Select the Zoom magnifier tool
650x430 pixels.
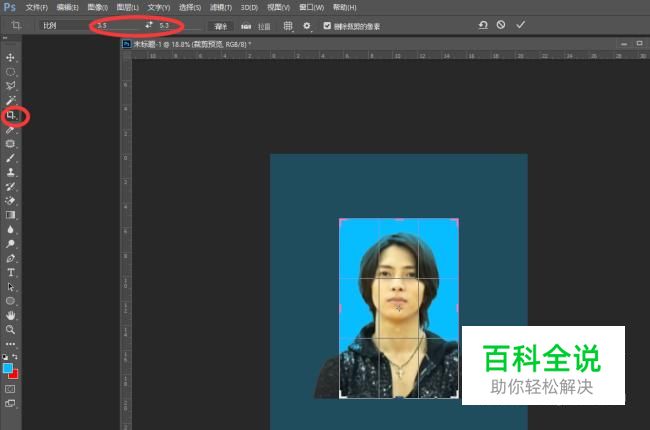click(10, 330)
